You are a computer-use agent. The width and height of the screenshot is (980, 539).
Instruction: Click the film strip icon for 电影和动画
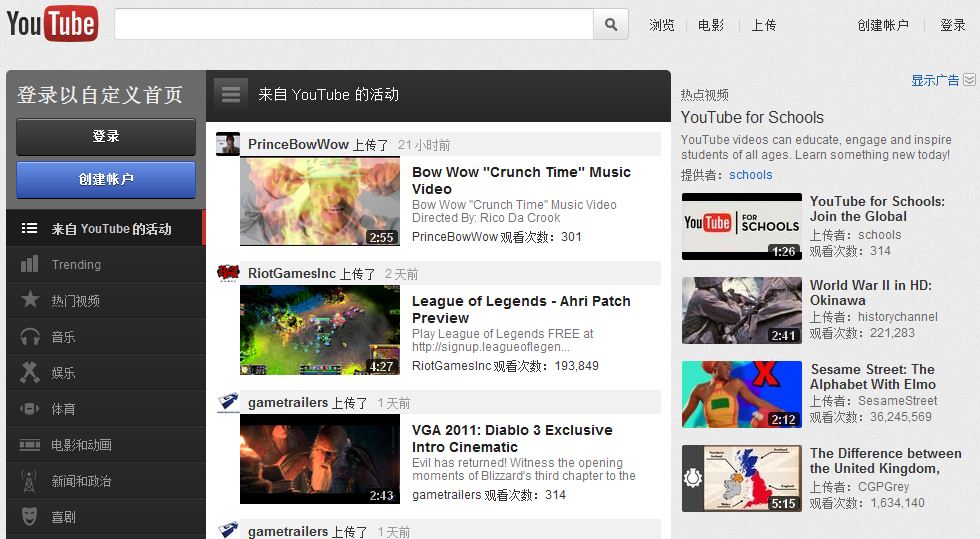pyautogui.click(x=29, y=445)
